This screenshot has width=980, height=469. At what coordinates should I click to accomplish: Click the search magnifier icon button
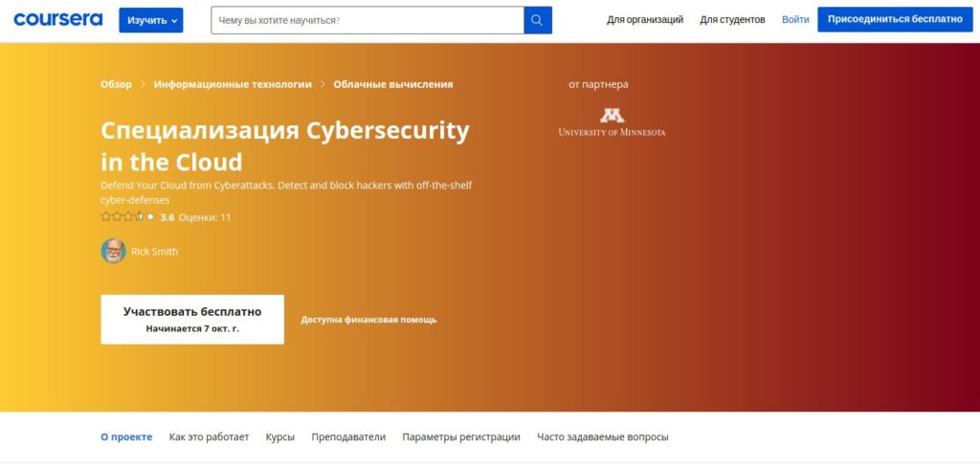pyautogui.click(x=538, y=20)
